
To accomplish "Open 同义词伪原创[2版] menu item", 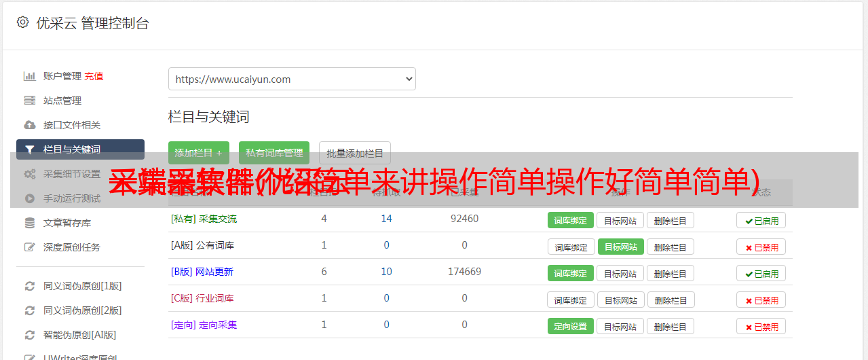I will pos(83,310).
